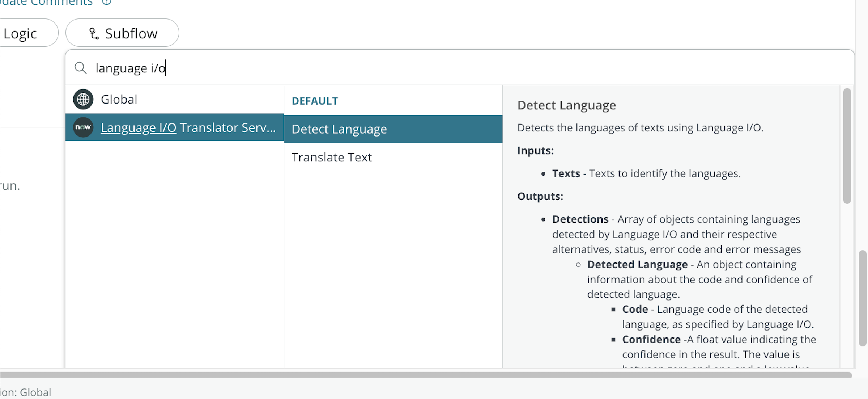Click the bold Detections output label
The width and height of the screenshot is (868, 399).
pyautogui.click(x=580, y=219)
